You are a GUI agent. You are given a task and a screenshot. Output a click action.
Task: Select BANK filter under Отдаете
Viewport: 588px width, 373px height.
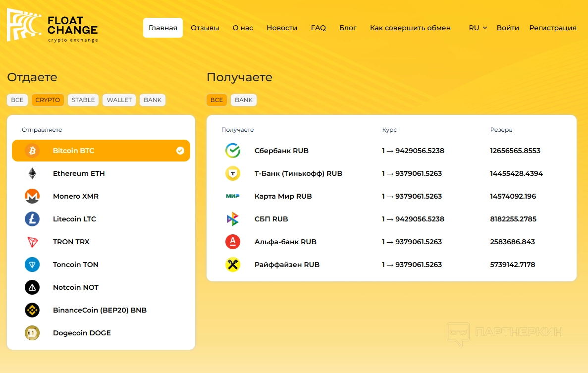pyautogui.click(x=153, y=100)
